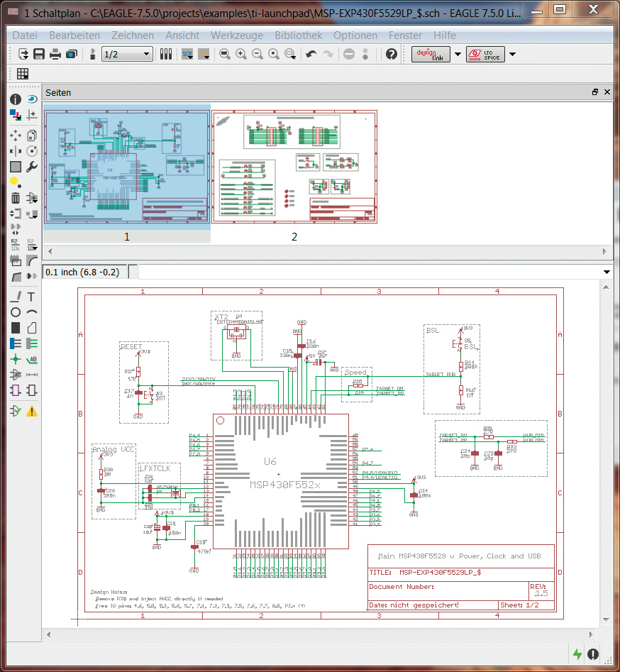Image resolution: width=620 pixels, height=672 pixels.
Task: Select the Circle drawing tool
Action: pyautogui.click(x=15, y=312)
